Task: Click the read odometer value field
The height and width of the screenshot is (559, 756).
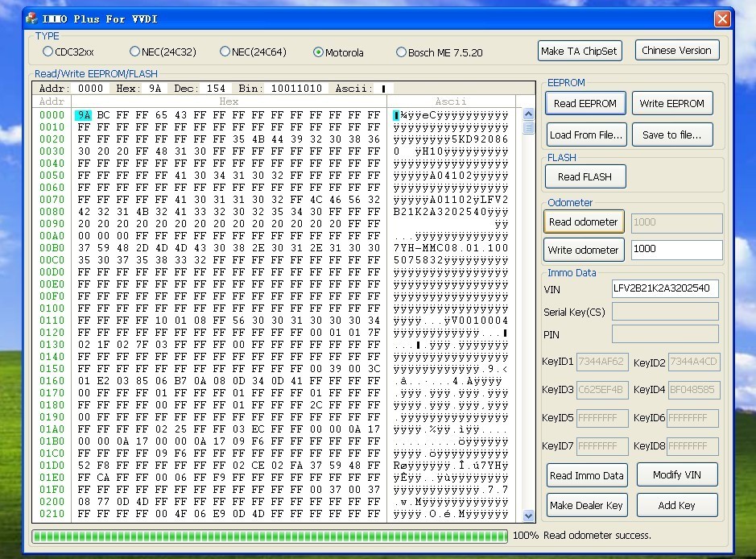Action: coord(676,223)
